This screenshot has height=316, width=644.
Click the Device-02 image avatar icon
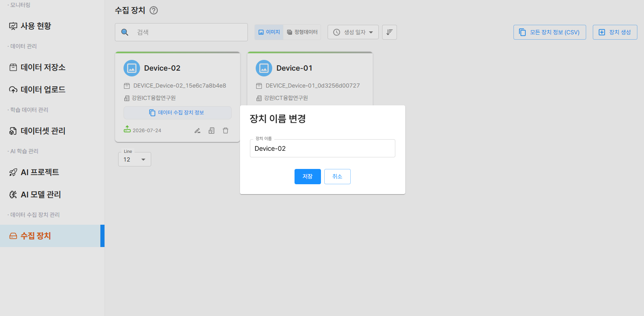click(x=132, y=68)
